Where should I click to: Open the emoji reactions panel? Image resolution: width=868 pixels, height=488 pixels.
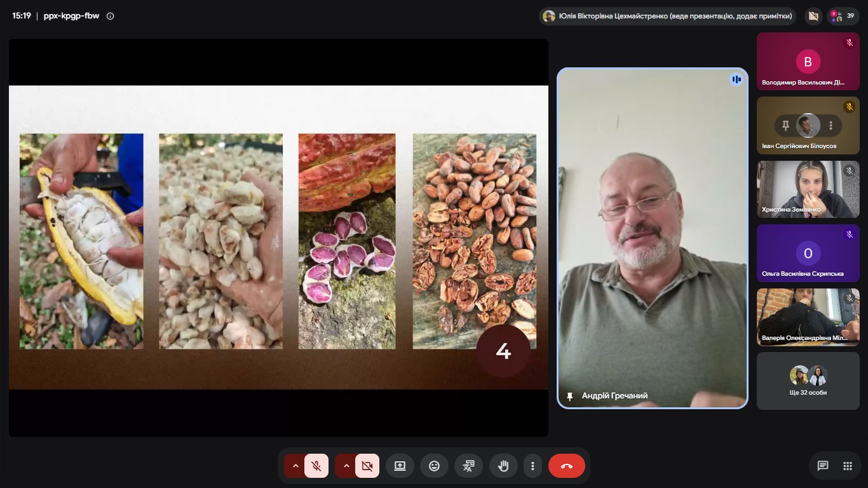coord(434,466)
